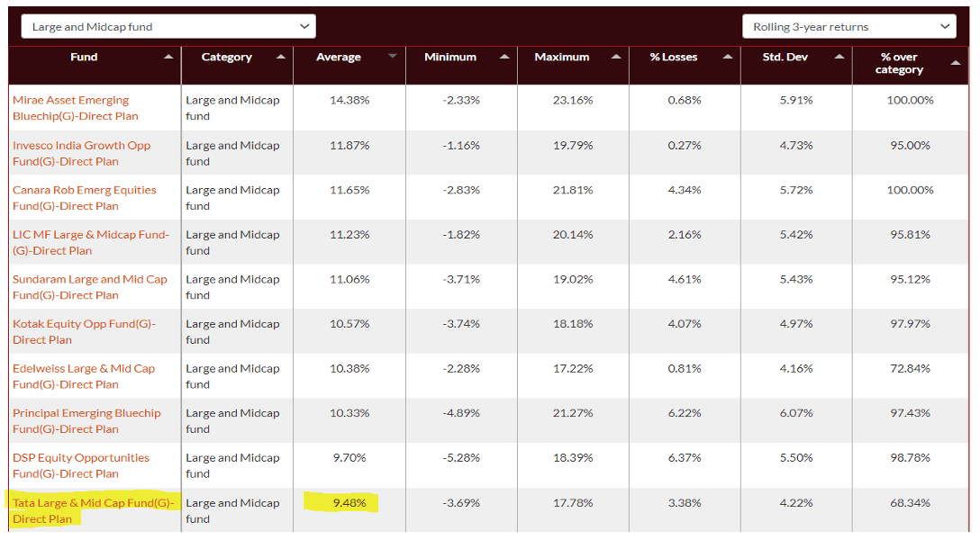980x540 pixels.
Task: Open LIC MF Large & Midcap Fund link
Action: [91, 242]
